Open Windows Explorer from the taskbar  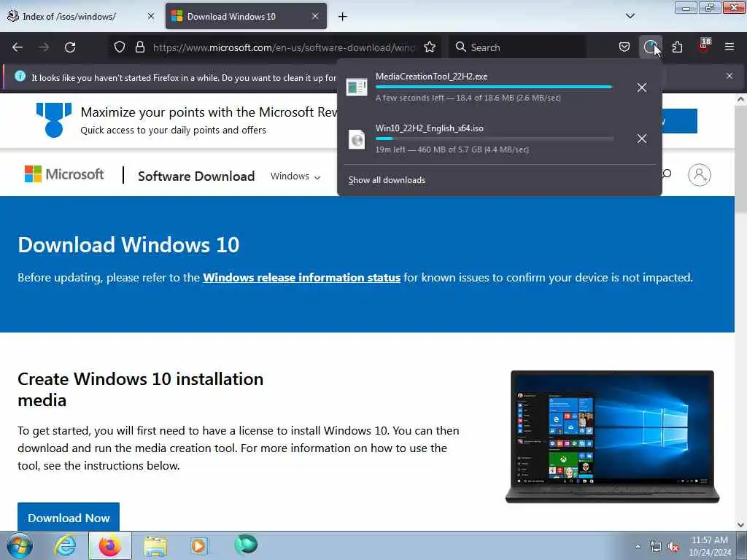pyautogui.click(x=155, y=545)
